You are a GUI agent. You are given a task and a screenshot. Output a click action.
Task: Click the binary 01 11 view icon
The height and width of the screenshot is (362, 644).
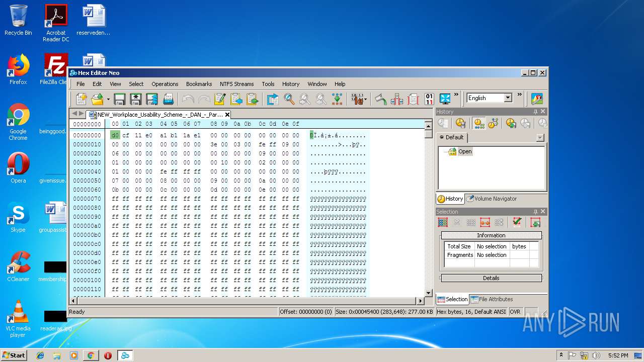(x=429, y=99)
